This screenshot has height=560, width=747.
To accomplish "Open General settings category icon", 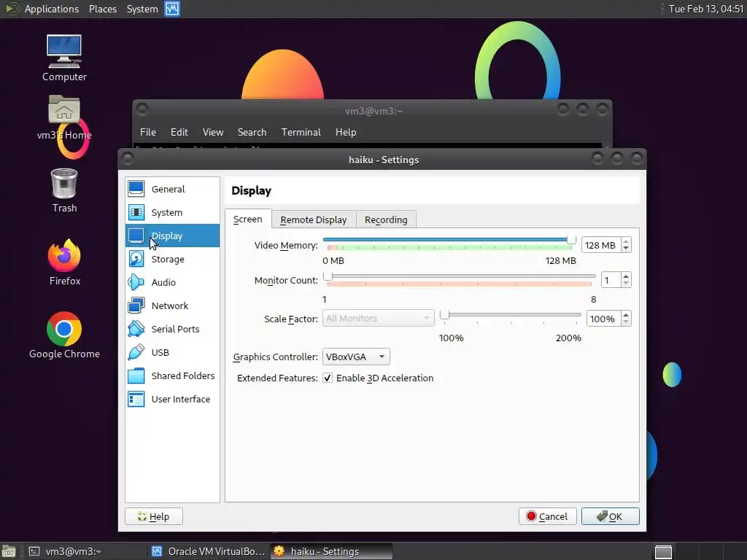I will (x=136, y=189).
